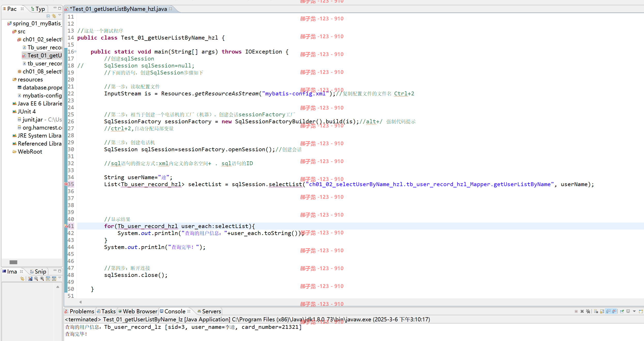Remove all terminated launches
Viewport: 644px width, 341px height.
(588, 311)
